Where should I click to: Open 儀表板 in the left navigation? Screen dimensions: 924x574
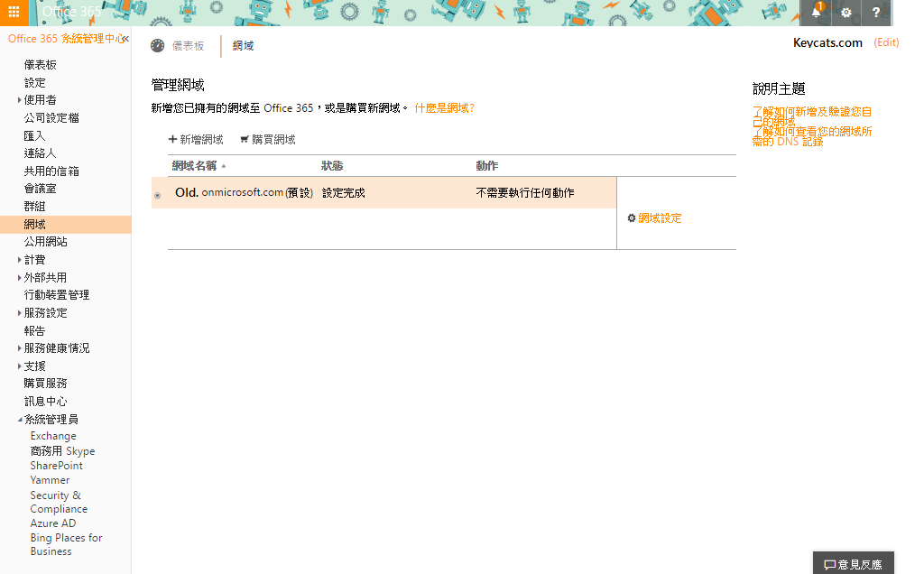[x=40, y=65]
